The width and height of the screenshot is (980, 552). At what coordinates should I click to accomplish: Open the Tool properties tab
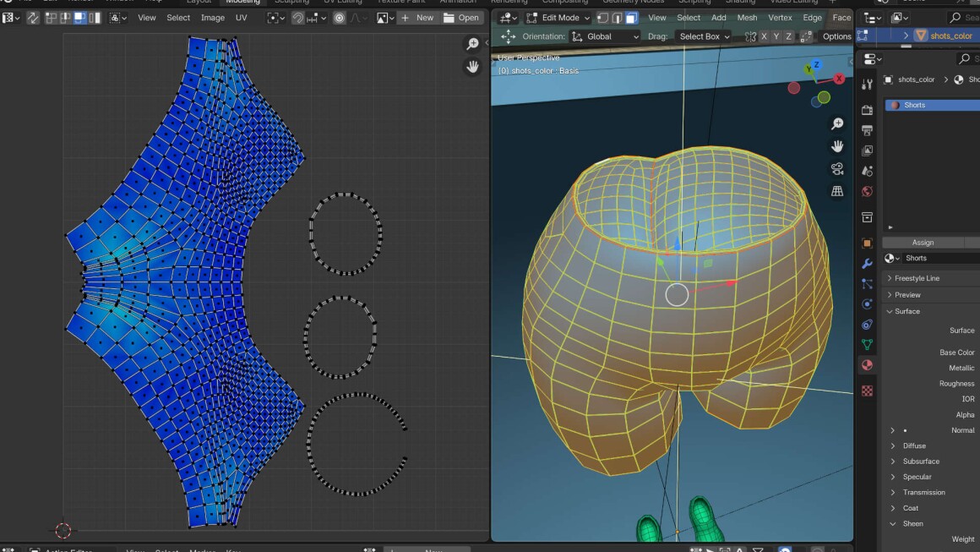(x=867, y=85)
